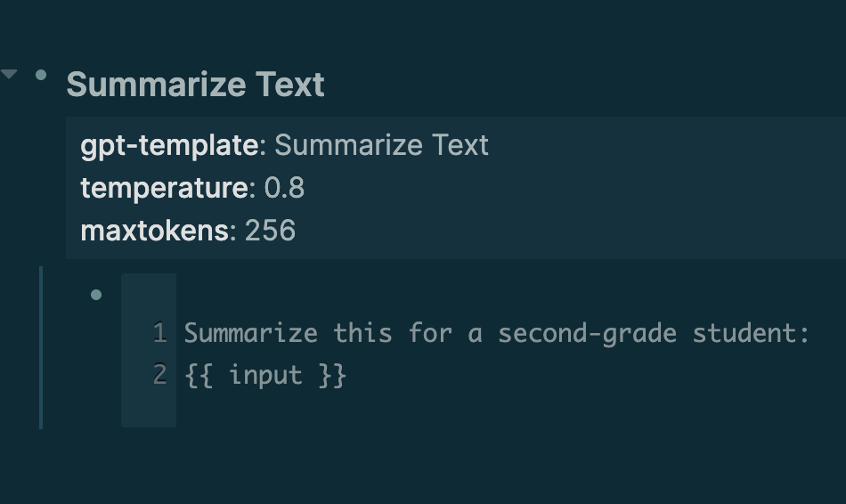Image resolution: width=846 pixels, height=504 pixels.
Task: Click line number 2 in code gutter
Action: pos(159,375)
